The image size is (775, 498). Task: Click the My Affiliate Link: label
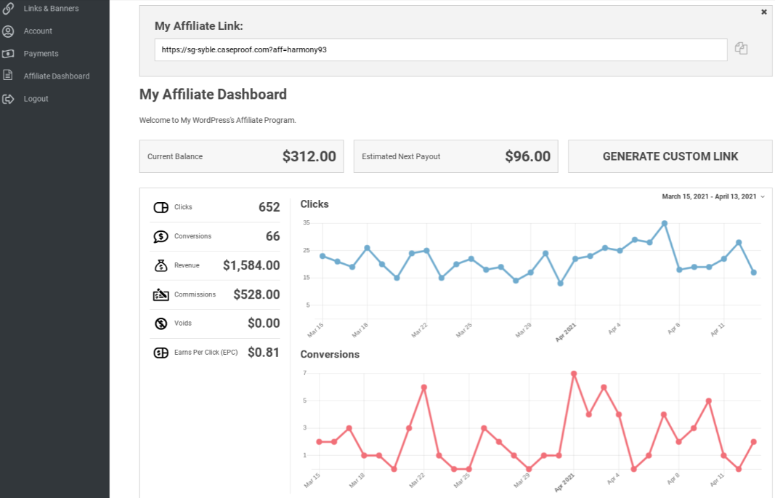[199, 26]
